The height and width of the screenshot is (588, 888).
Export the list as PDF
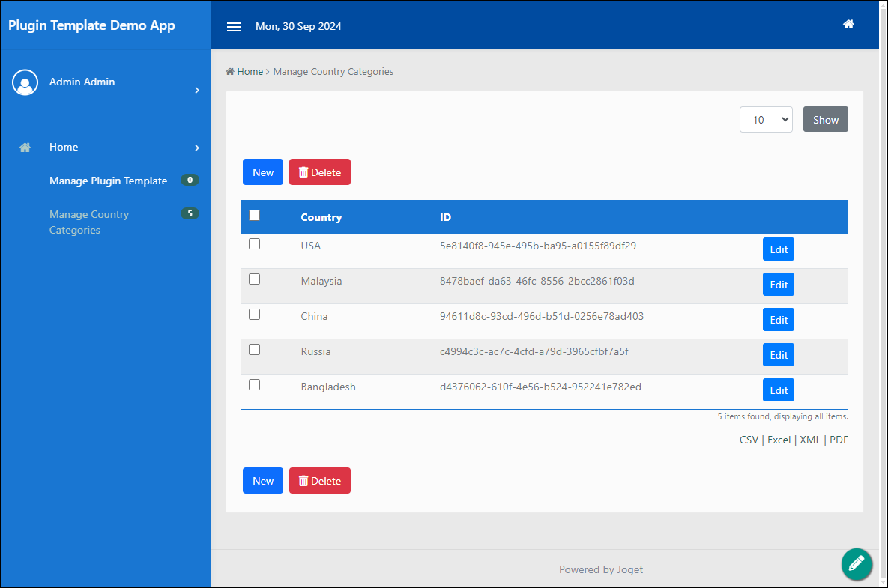pyautogui.click(x=839, y=440)
